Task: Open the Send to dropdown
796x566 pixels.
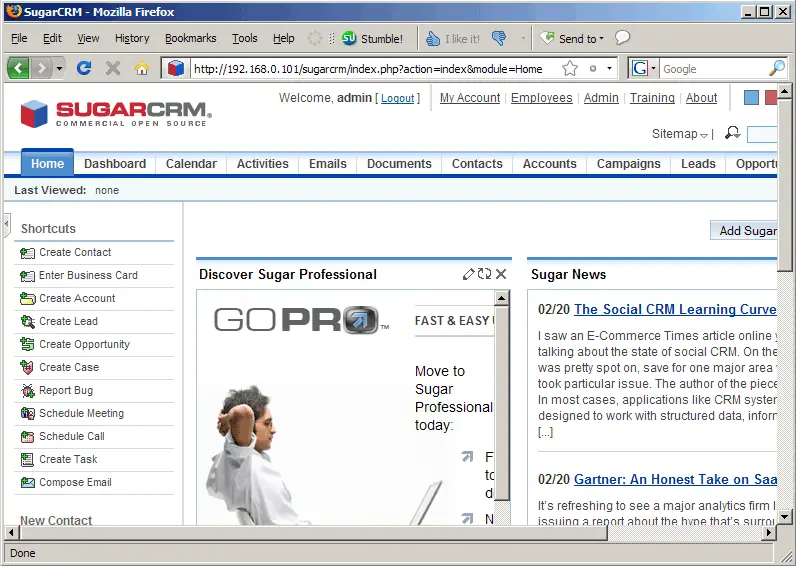Action: coord(572,39)
